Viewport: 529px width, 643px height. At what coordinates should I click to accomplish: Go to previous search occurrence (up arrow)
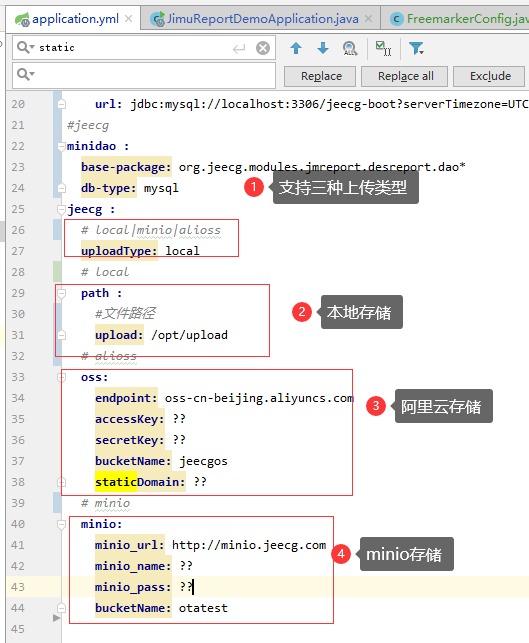click(296, 48)
